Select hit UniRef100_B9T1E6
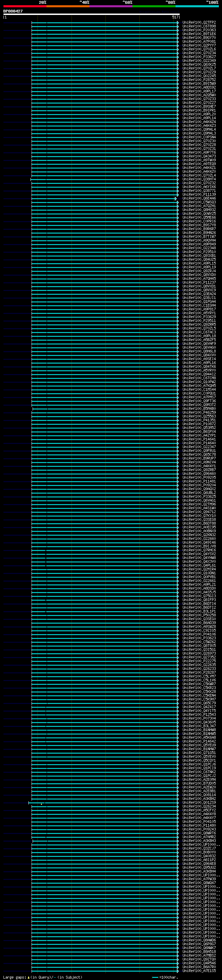The image size is (222, 980). pyautogui.click(x=199, y=34)
